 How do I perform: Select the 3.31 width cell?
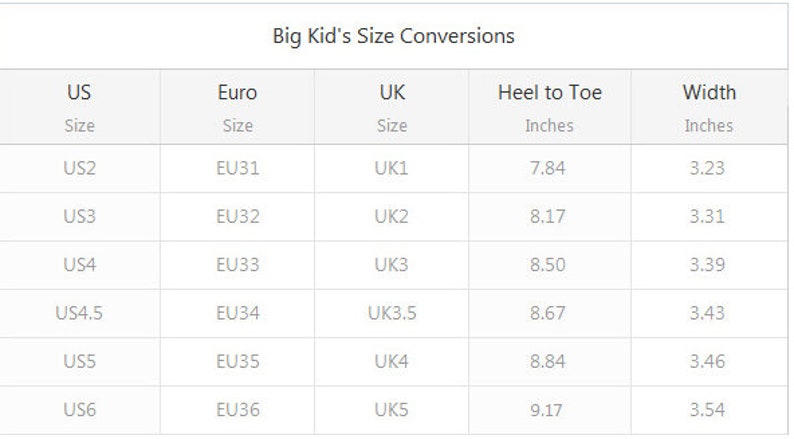(707, 217)
